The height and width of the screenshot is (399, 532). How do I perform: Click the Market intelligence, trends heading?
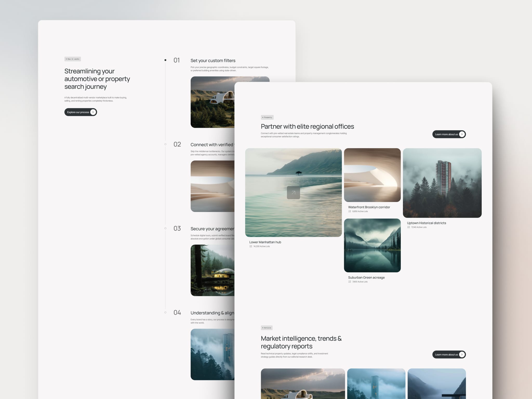tap(301, 342)
